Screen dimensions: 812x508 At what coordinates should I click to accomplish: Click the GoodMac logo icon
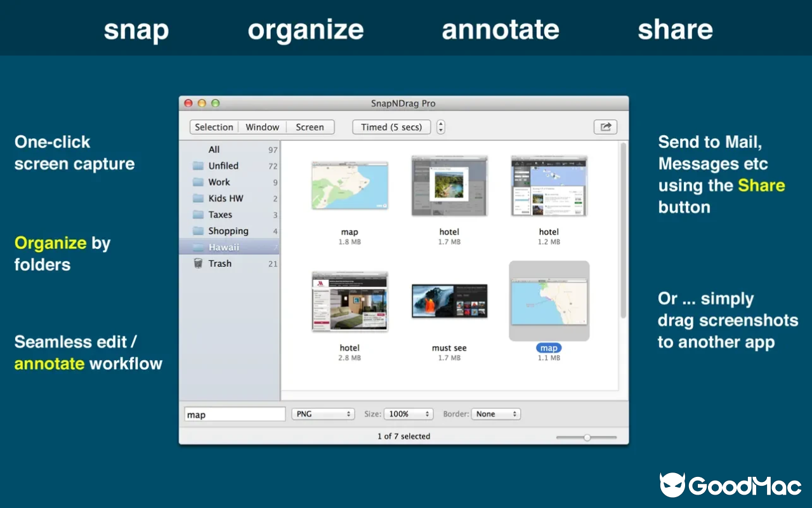[x=672, y=485]
